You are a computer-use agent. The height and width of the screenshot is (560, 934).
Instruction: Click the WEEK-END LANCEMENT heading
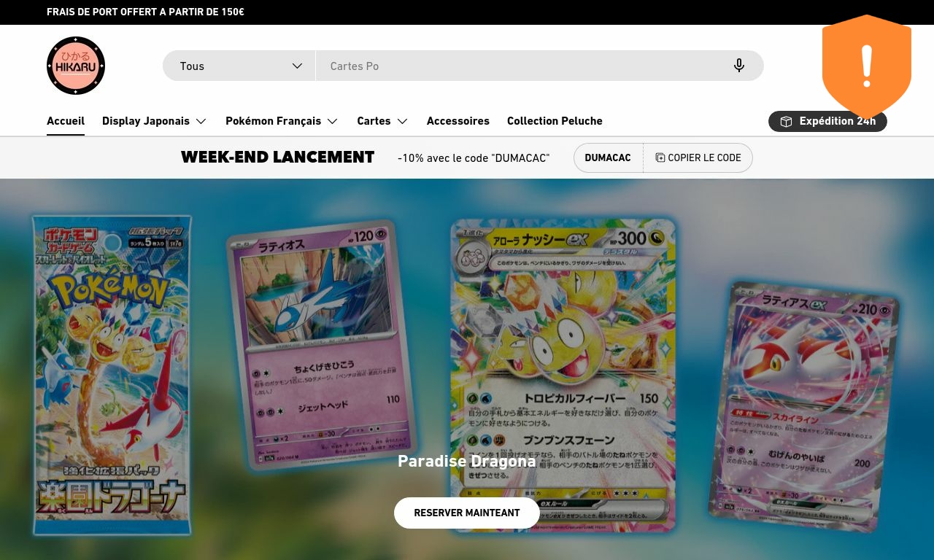click(x=277, y=157)
